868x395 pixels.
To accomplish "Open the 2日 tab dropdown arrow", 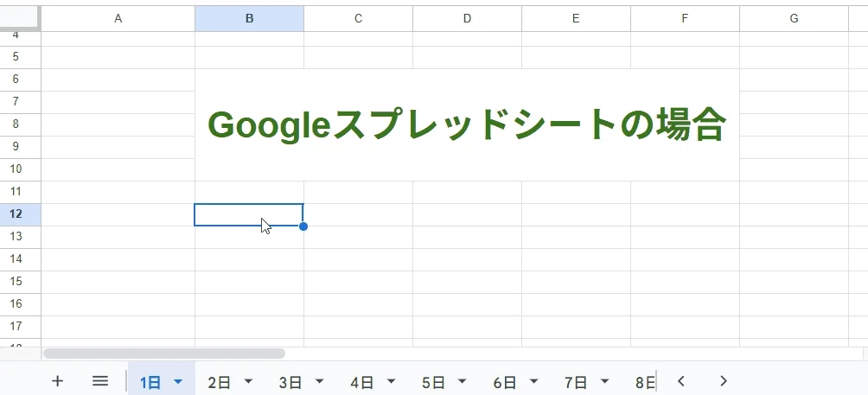I will (x=248, y=381).
